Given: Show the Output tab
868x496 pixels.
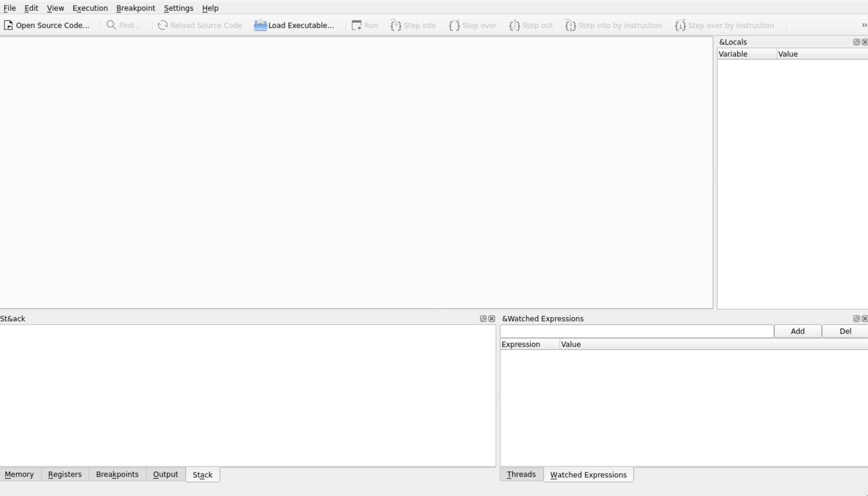Looking at the screenshot, I should coord(165,475).
